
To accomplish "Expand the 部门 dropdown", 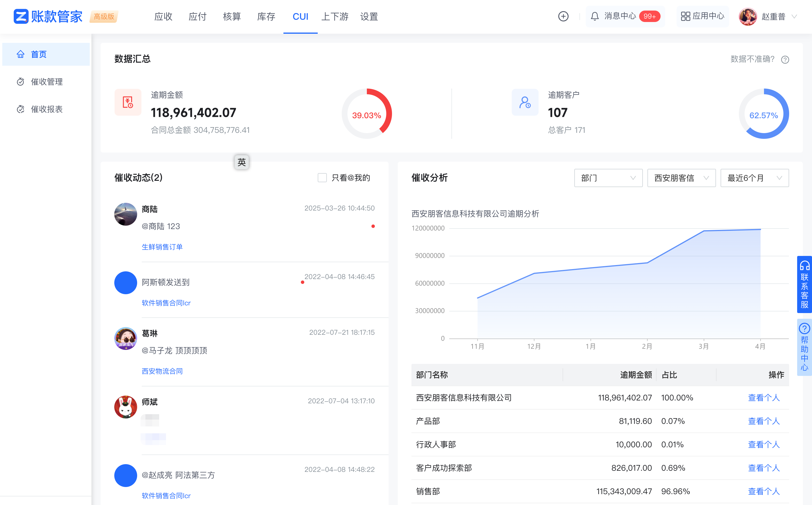I will coord(608,178).
